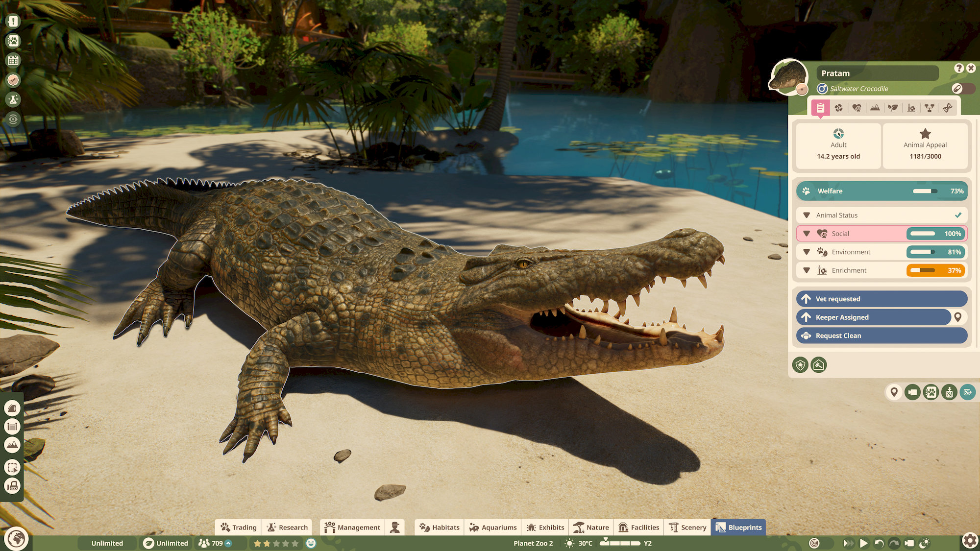Click the shield paw icon below the action buttons
The image size is (980, 551).
pyautogui.click(x=800, y=365)
